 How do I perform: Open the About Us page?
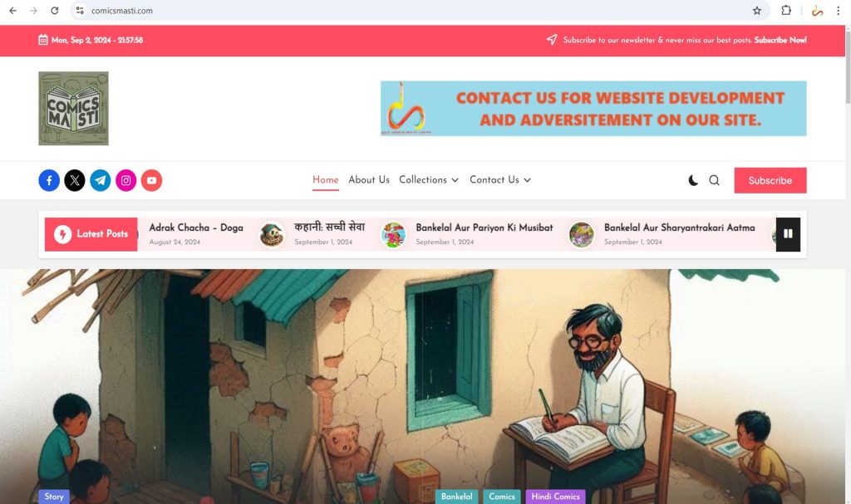click(369, 179)
